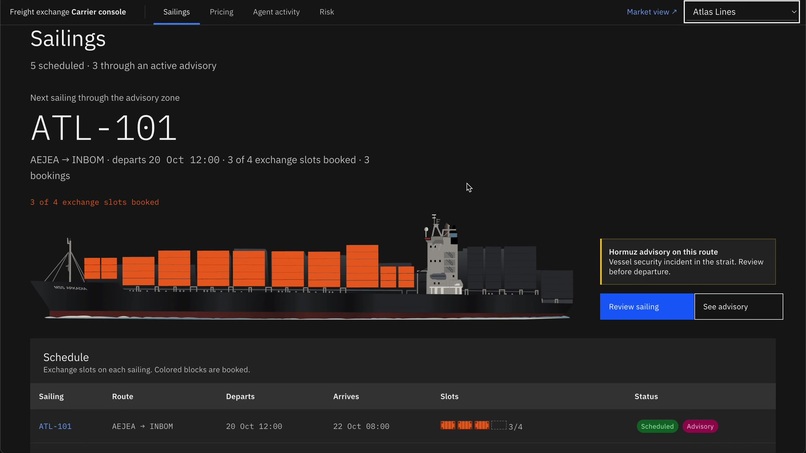
Task: Click the See advisory button
Action: pos(739,306)
